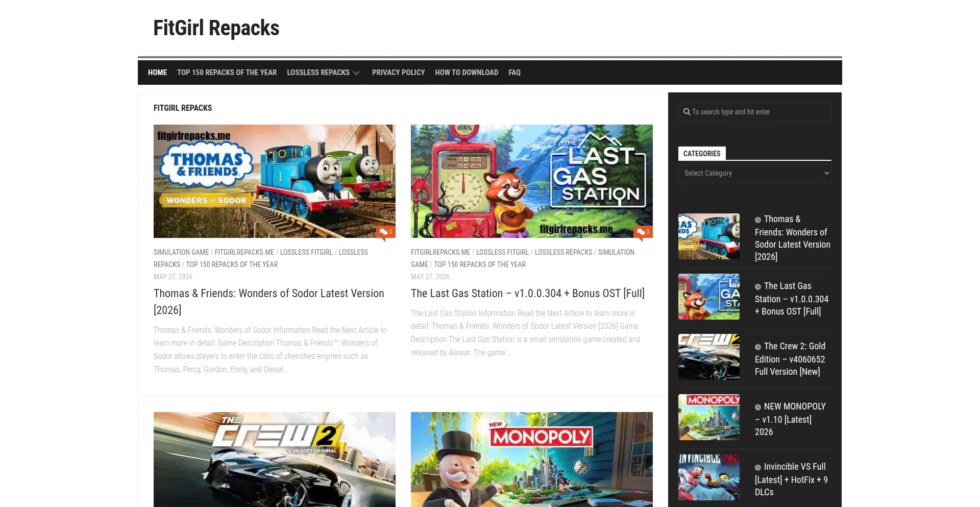Viewport: 980px width, 507px height.
Task: Open sidebar link Invincible VS Full
Action: pyautogui.click(x=791, y=479)
